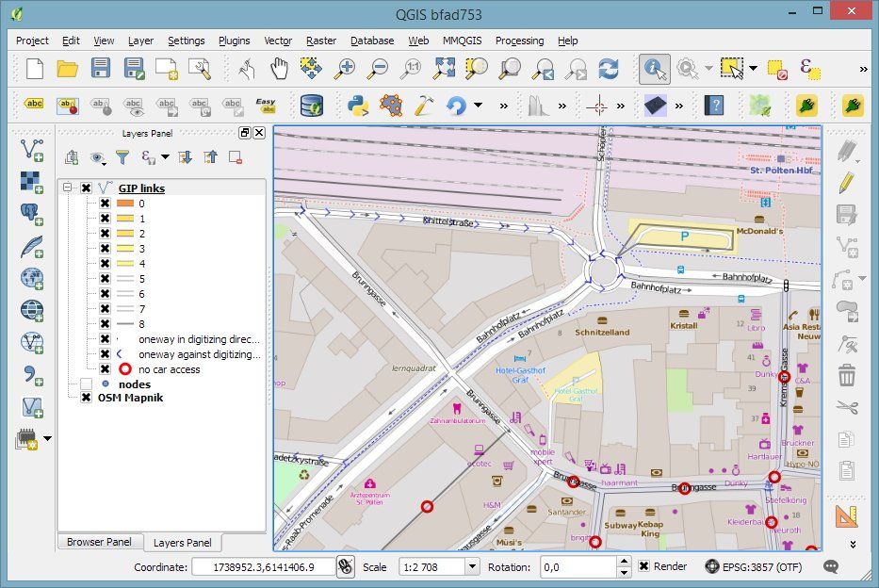Hide the OSM Mapnik layer
Image resolution: width=879 pixels, height=588 pixels.
[86, 398]
